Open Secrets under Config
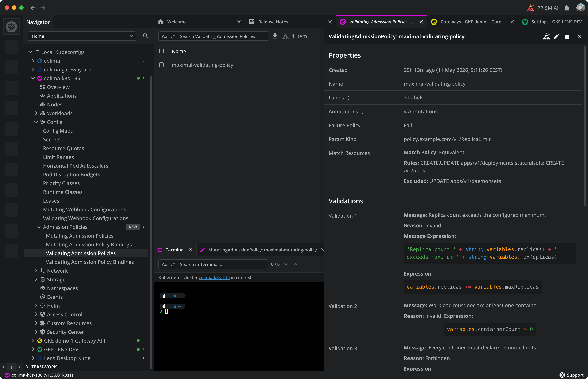 (x=52, y=140)
